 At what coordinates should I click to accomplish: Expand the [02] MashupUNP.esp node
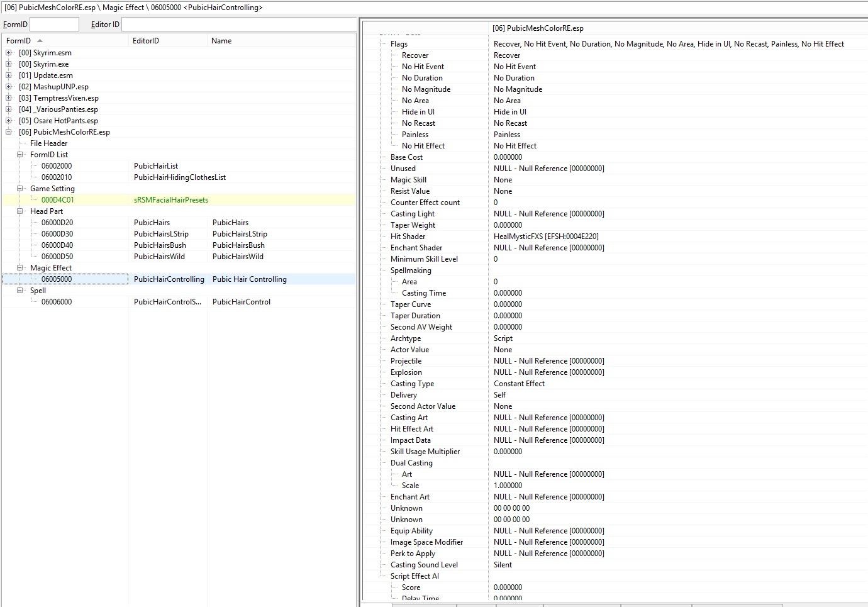pyautogui.click(x=9, y=87)
